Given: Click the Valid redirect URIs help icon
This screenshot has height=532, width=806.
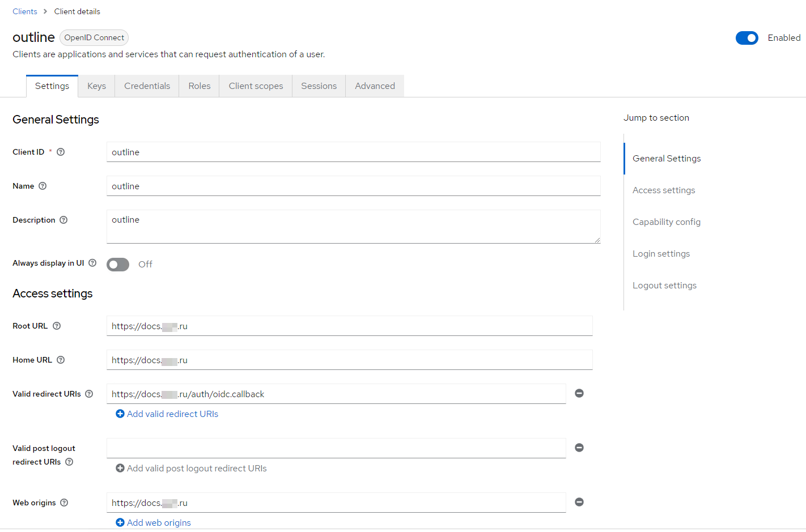Looking at the screenshot, I should pyautogui.click(x=89, y=394).
